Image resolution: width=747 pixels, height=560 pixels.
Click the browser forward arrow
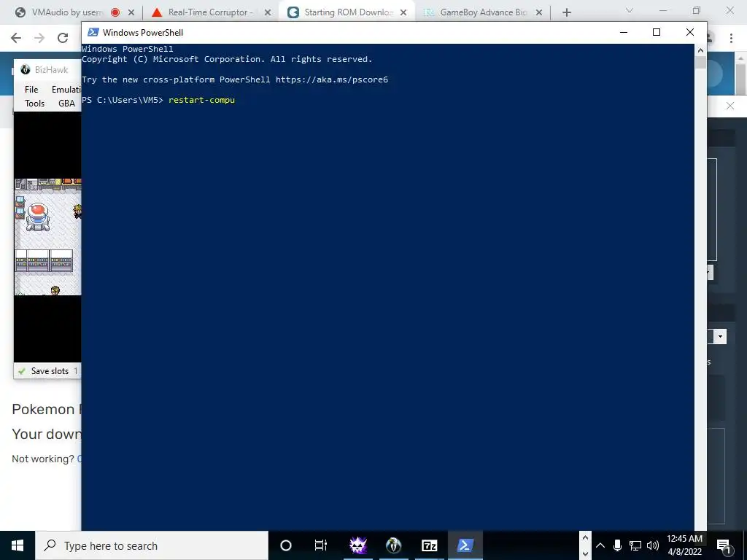[x=39, y=38]
